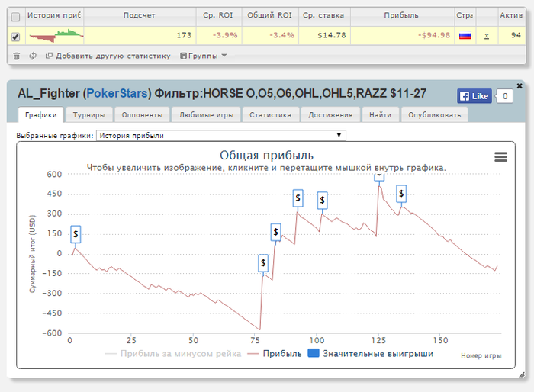Click the total ROI value -3.4%
This screenshot has height=392, width=534.
[x=281, y=35]
